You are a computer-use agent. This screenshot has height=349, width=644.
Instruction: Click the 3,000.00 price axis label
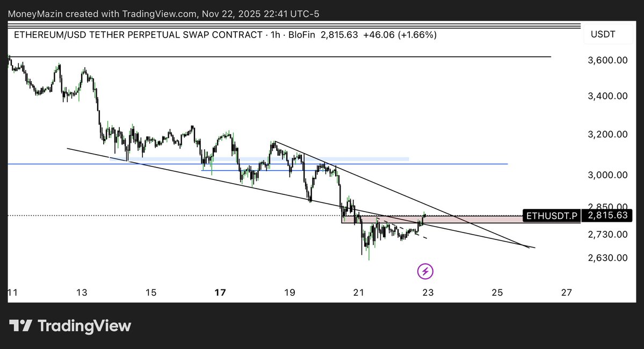tap(608, 175)
